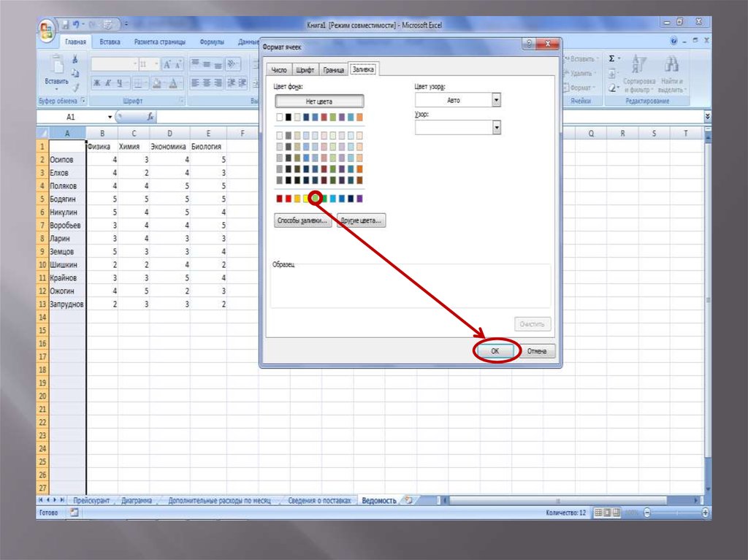748x560 pixels.
Task: Open the Вставка ribbon tab
Action: [110, 42]
